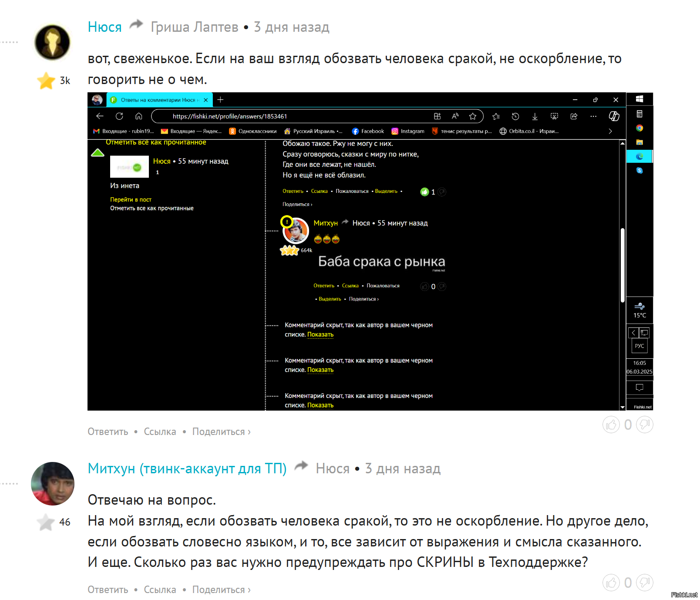Image resolution: width=700 pixels, height=600 pixels.
Task: Open Нюся's dark profile avatar
Action: pyautogui.click(x=53, y=42)
